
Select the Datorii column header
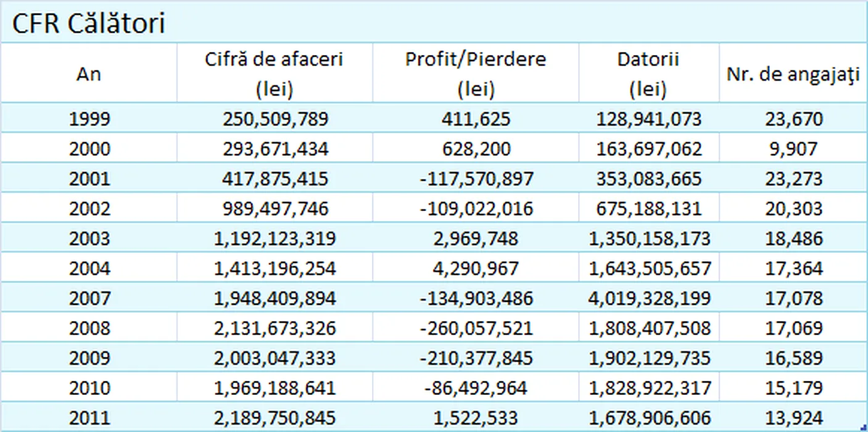click(648, 74)
